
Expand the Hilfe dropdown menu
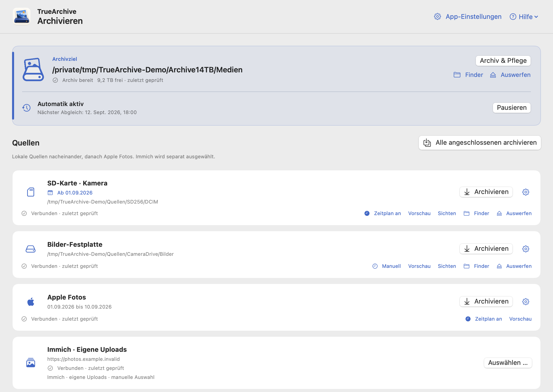click(524, 17)
